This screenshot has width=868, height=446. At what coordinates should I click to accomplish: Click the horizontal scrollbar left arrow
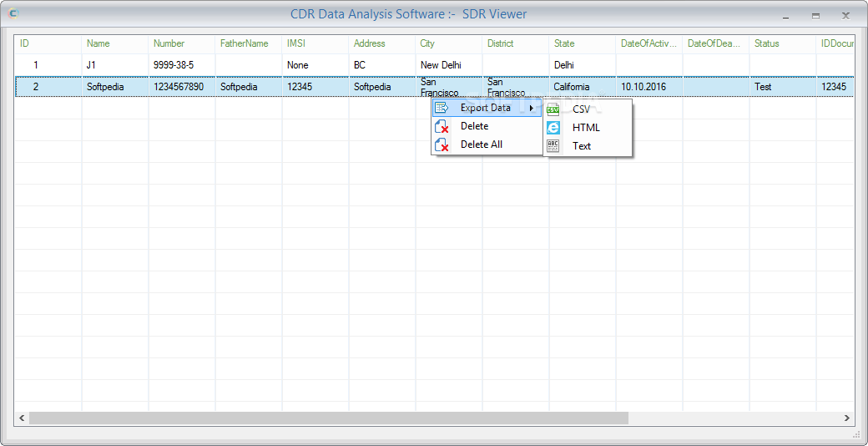tap(23, 418)
